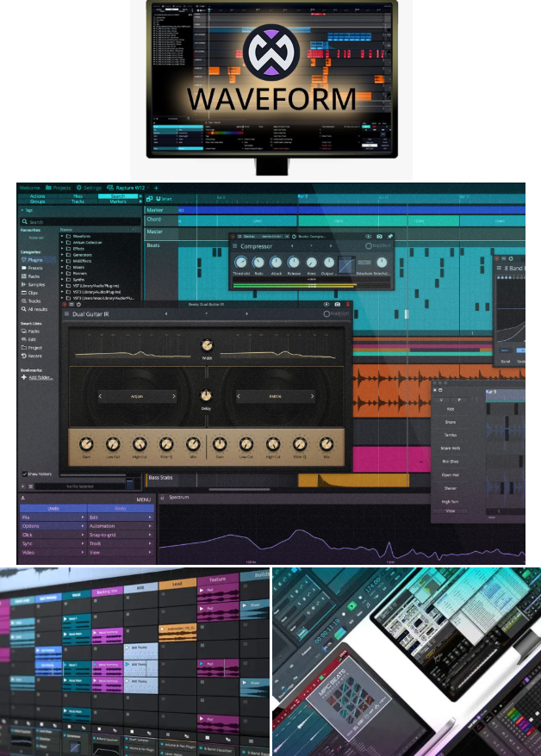Expand the Artisan Collection folder

click(62, 243)
